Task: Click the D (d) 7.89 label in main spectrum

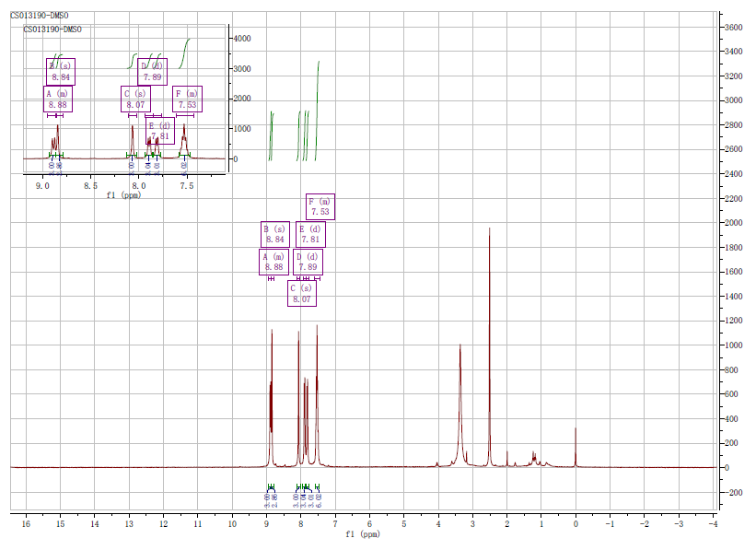Action: (308, 262)
